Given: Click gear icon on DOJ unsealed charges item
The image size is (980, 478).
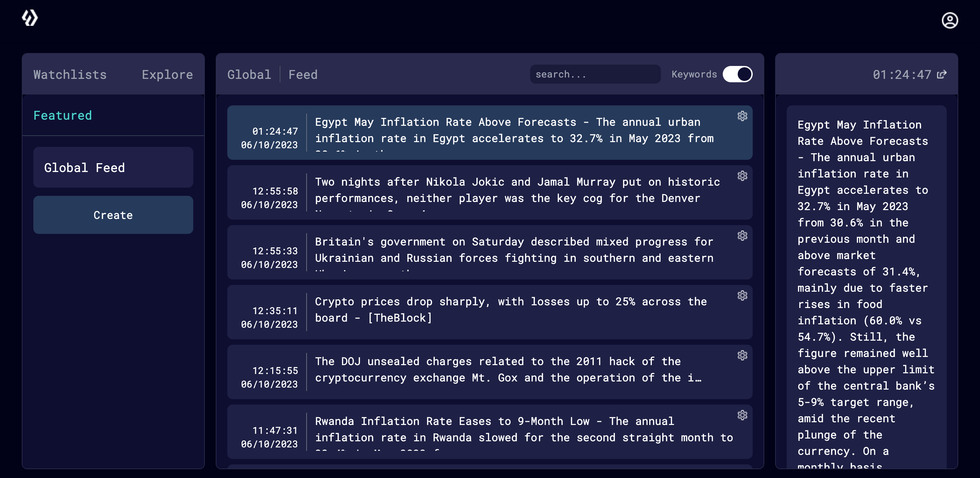Looking at the screenshot, I should click(742, 355).
